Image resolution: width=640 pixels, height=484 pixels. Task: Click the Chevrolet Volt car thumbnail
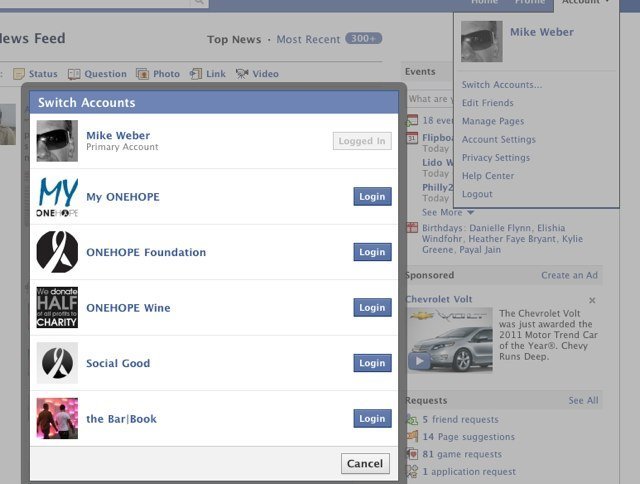(450, 340)
